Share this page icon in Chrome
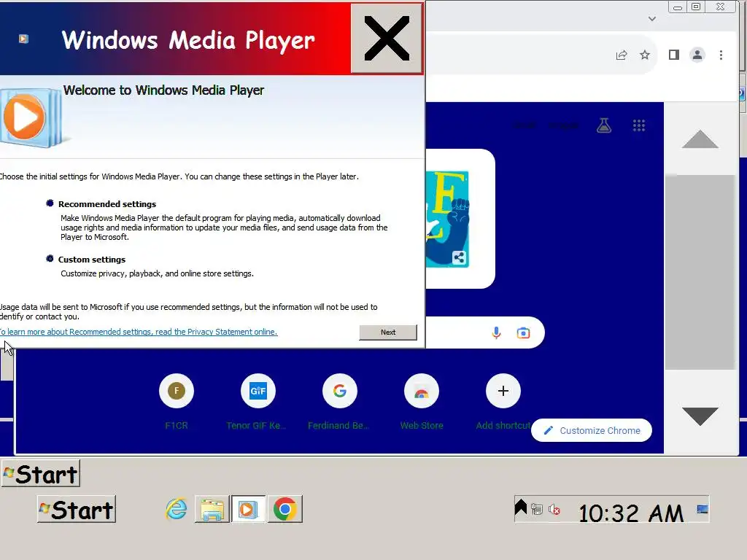Image resolution: width=747 pixels, height=560 pixels. [x=622, y=55]
